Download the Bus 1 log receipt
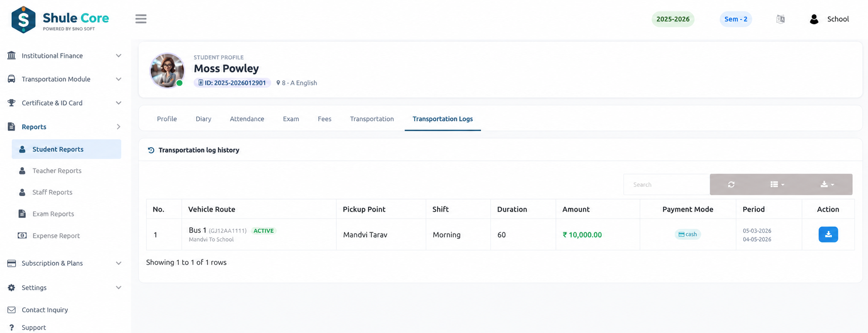 coord(828,234)
